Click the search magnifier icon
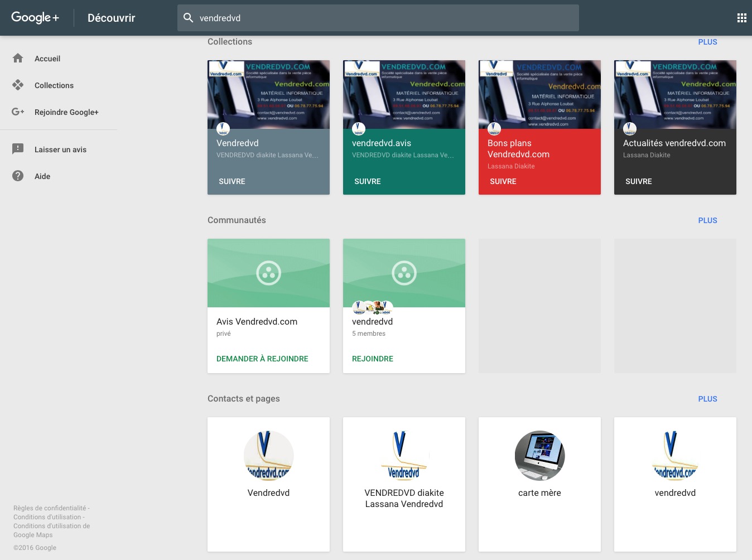This screenshot has width=752, height=560. (189, 18)
